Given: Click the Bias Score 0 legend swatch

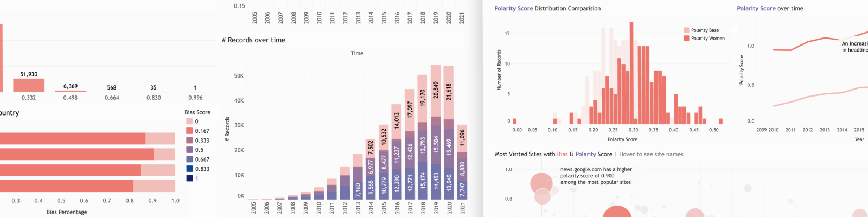Looking at the screenshot, I should (189, 122).
